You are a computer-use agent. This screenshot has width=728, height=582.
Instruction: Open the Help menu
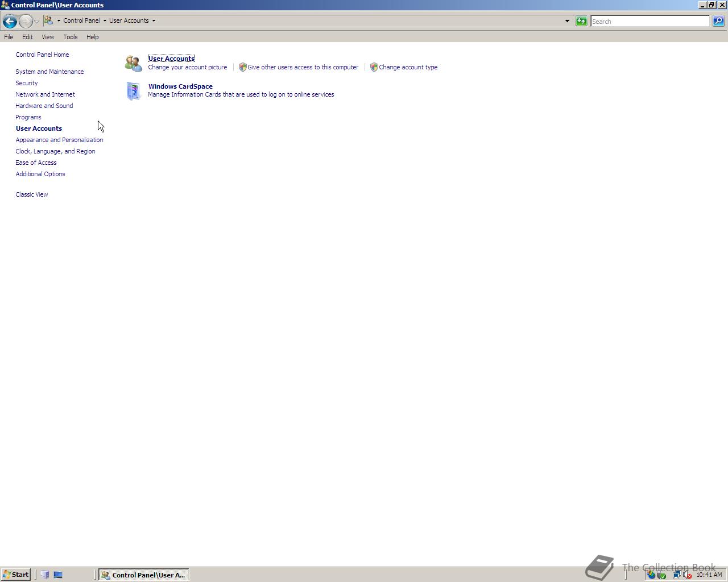(92, 37)
